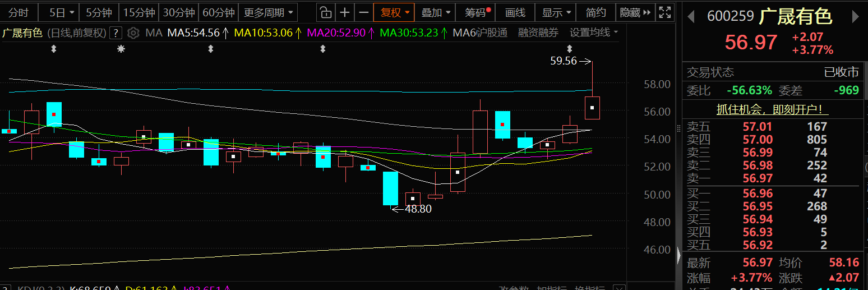
Task: Enter fullscreen with the expand arrows icon
Action: click(x=664, y=12)
